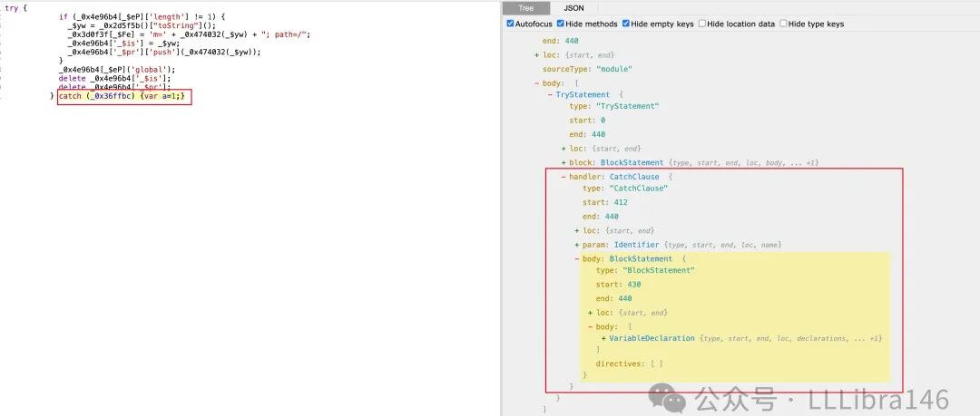Click the directives: [ ] entry
The height and width of the screenshot is (416, 980).
629,363
